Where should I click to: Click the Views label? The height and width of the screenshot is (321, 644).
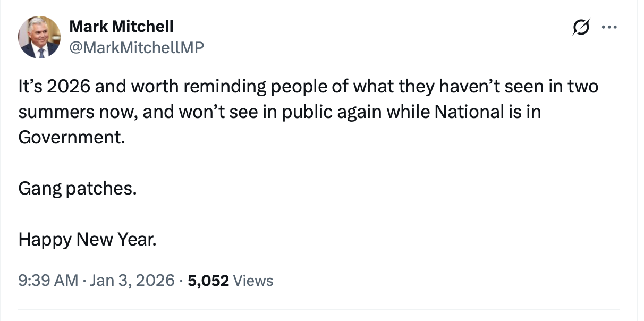pyautogui.click(x=253, y=281)
